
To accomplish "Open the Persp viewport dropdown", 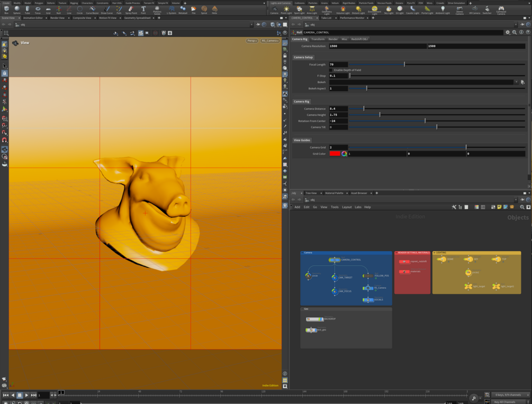I will pyautogui.click(x=253, y=41).
